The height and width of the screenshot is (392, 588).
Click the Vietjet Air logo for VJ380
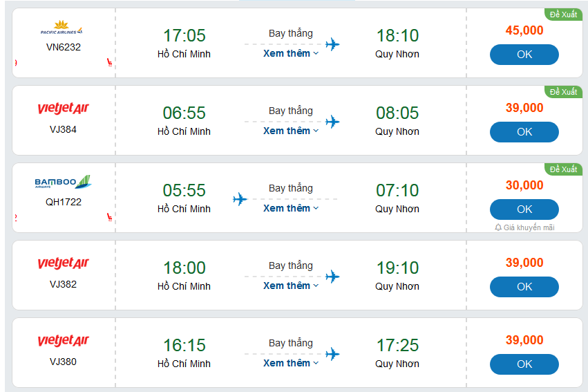pos(63,341)
